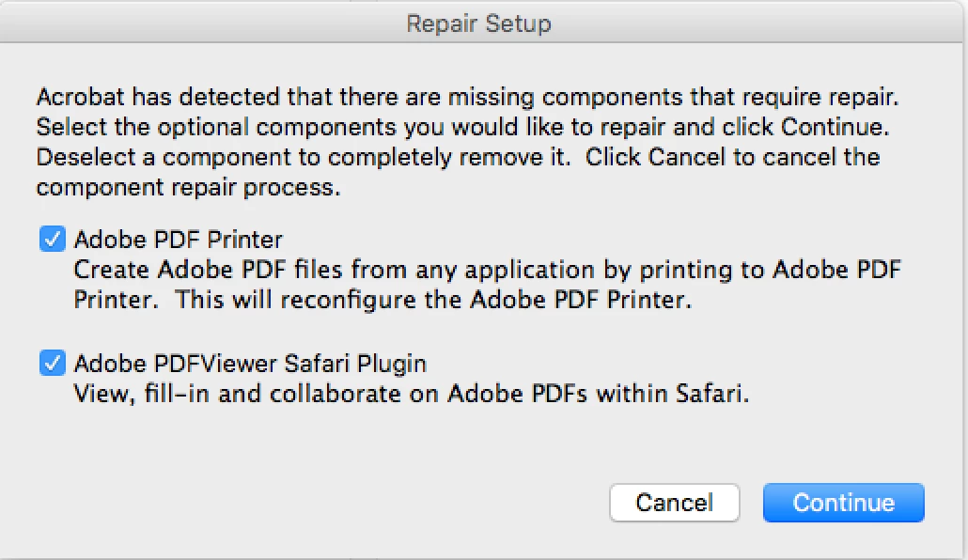This screenshot has width=968, height=560.
Task: Click the "component repair process." text line
Action: pos(187,187)
